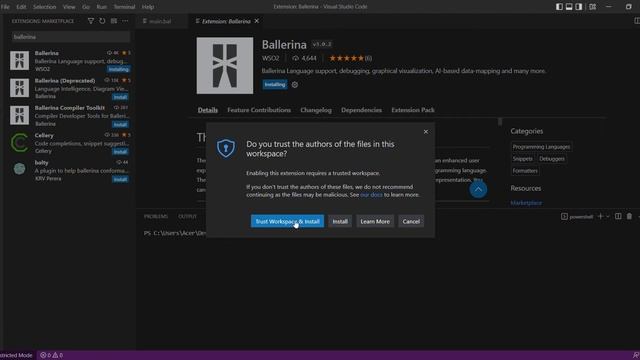
Task: Click the WSO2 publisher link
Action: (x=271, y=58)
